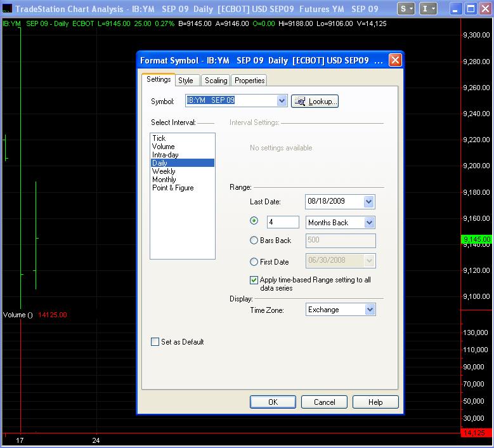Select Intra-day interval
This screenshot has width=494, height=448.
pos(182,154)
